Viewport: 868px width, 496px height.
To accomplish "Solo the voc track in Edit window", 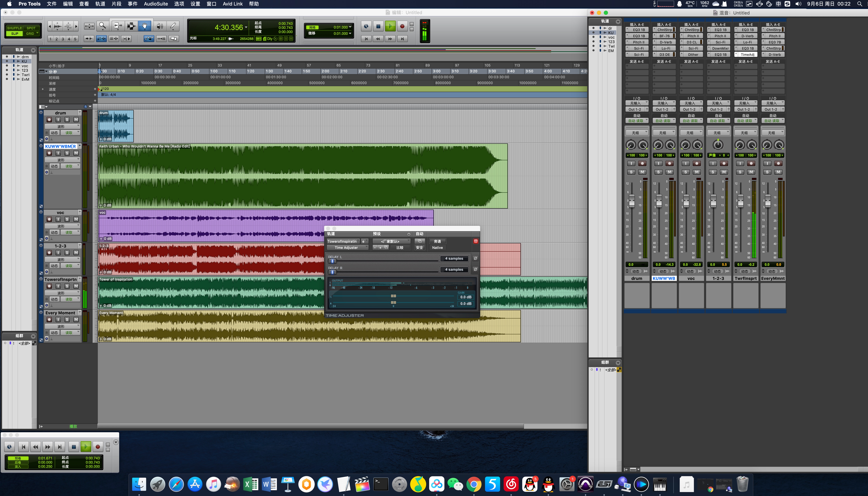I will point(67,219).
